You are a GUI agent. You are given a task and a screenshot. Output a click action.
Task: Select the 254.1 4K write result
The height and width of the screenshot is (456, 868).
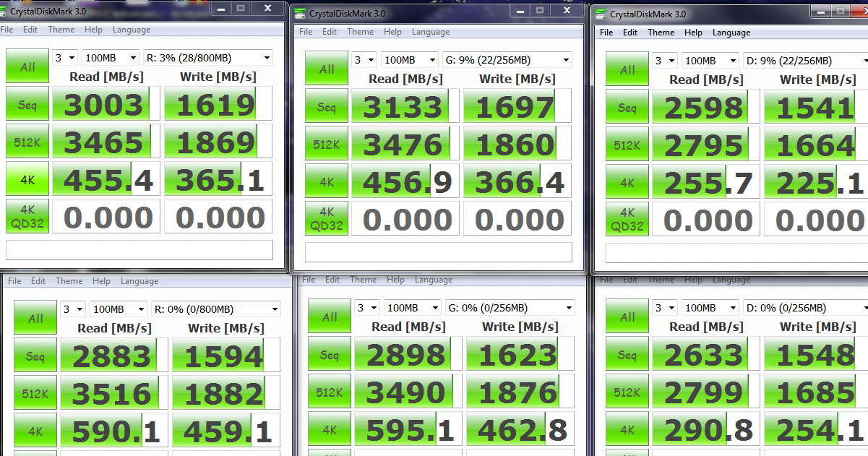pyautogui.click(x=816, y=430)
